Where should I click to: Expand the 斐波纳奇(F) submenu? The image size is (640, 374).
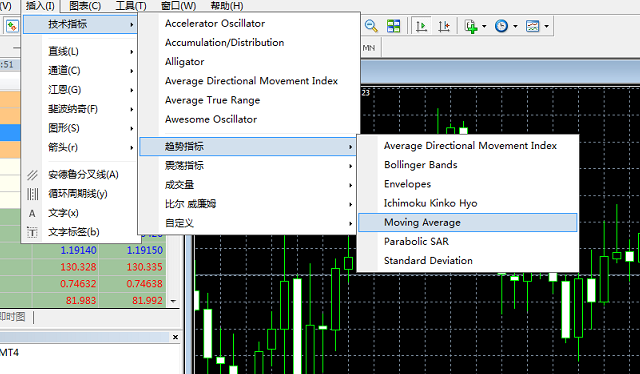[x=80, y=109]
